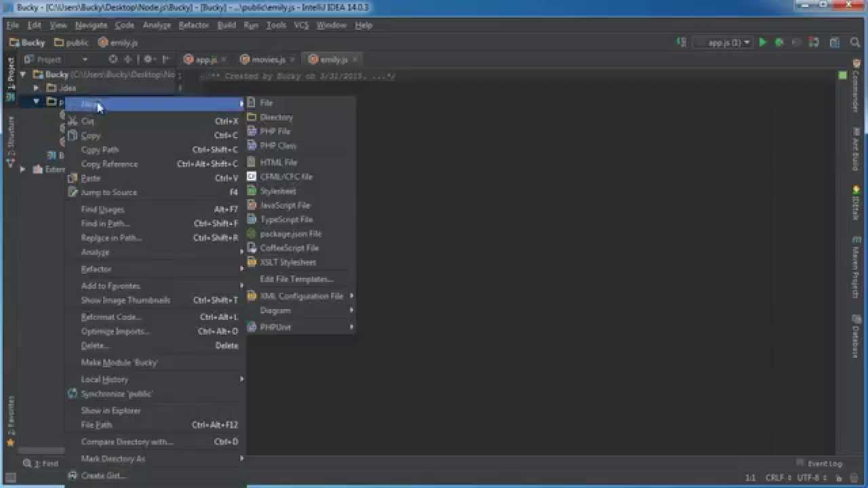Click Copy Reference in context menu
This screenshot has height=488, width=868.
155,164
